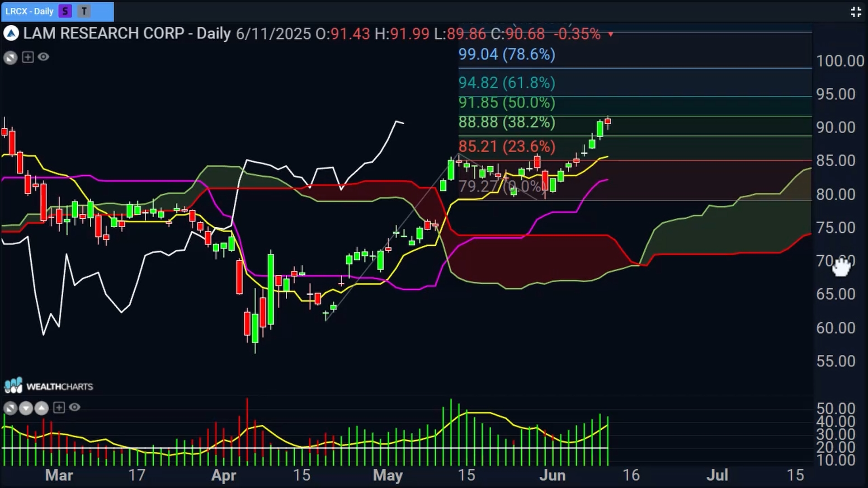Click the 99.04 (78.6%) Fibonacci label
Screen dimensions: 868x488
(x=507, y=55)
